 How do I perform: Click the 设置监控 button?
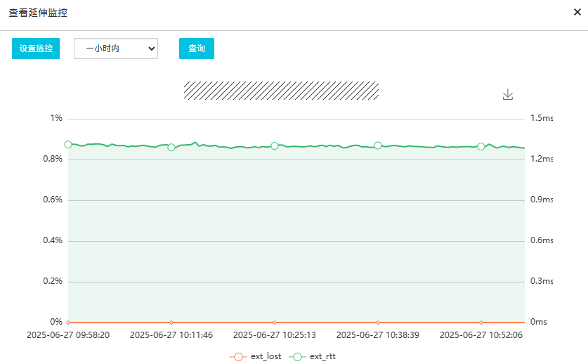(x=36, y=48)
